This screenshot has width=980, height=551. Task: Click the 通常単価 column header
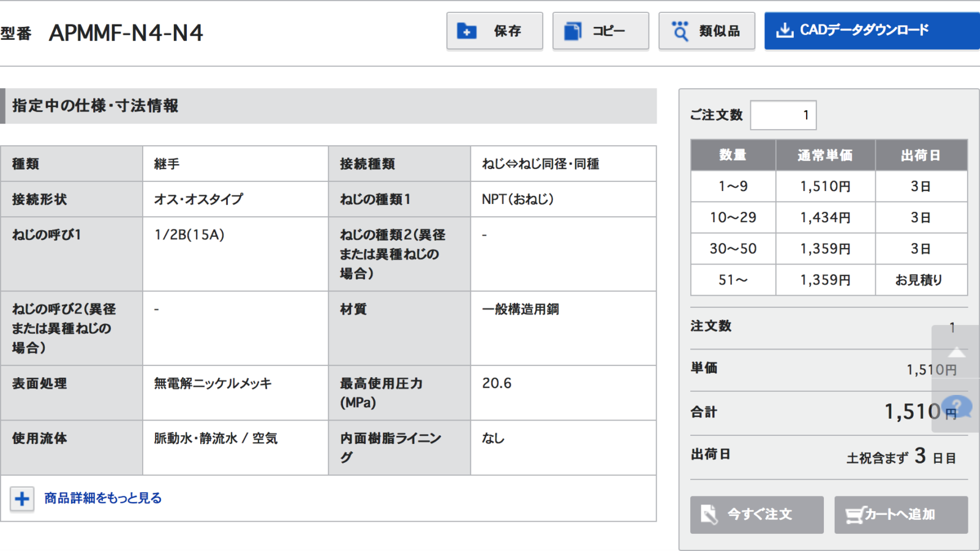pyautogui.click(x=825, y=156)
